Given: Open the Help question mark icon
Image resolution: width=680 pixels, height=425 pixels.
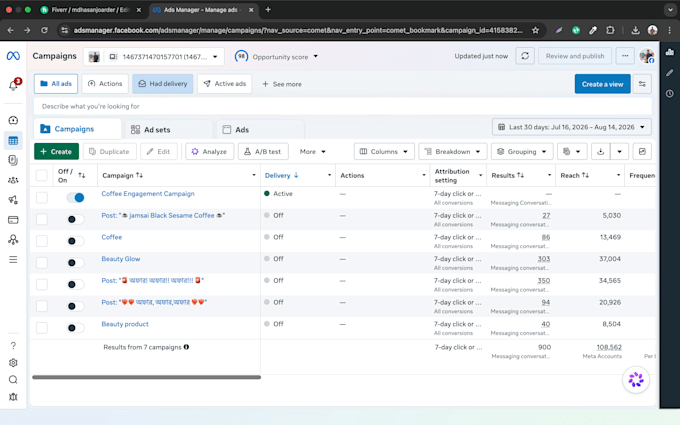Looking at the screenshot, I should pos(13,346).
